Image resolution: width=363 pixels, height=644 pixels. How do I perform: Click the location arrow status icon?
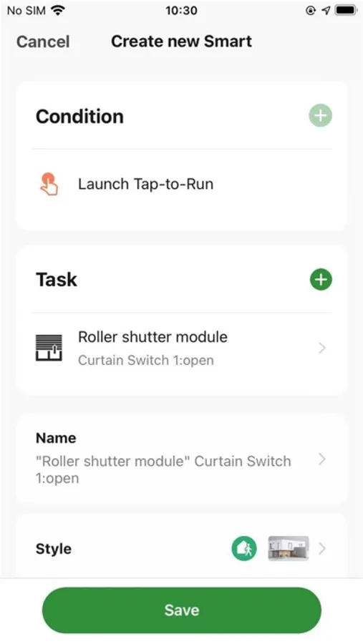[326, 11]
